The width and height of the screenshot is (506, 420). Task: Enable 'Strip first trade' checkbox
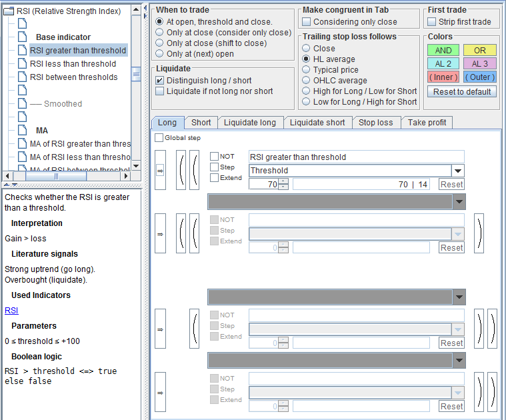[x=431, y=21]
